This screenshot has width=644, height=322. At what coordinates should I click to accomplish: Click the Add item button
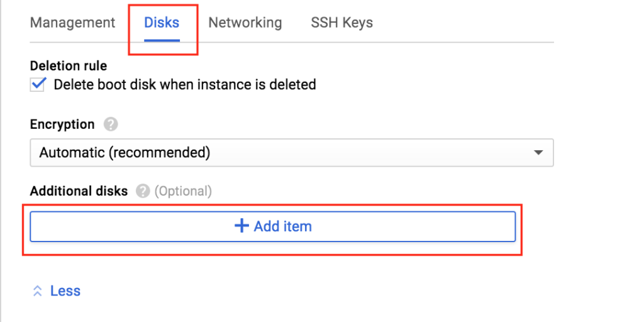click(273, 226)
